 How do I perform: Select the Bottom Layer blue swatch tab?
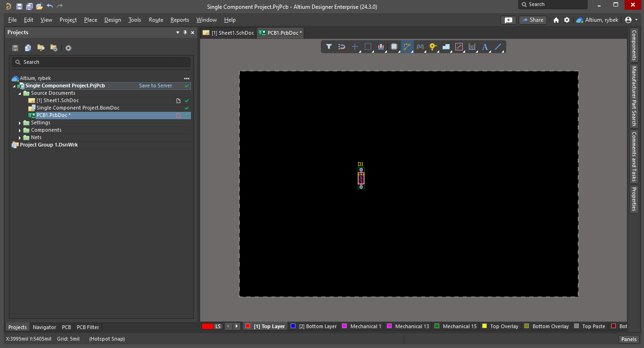314,326
